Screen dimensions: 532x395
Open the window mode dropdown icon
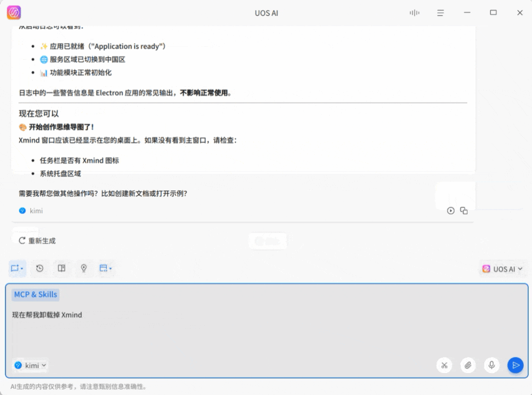(105, 268)
